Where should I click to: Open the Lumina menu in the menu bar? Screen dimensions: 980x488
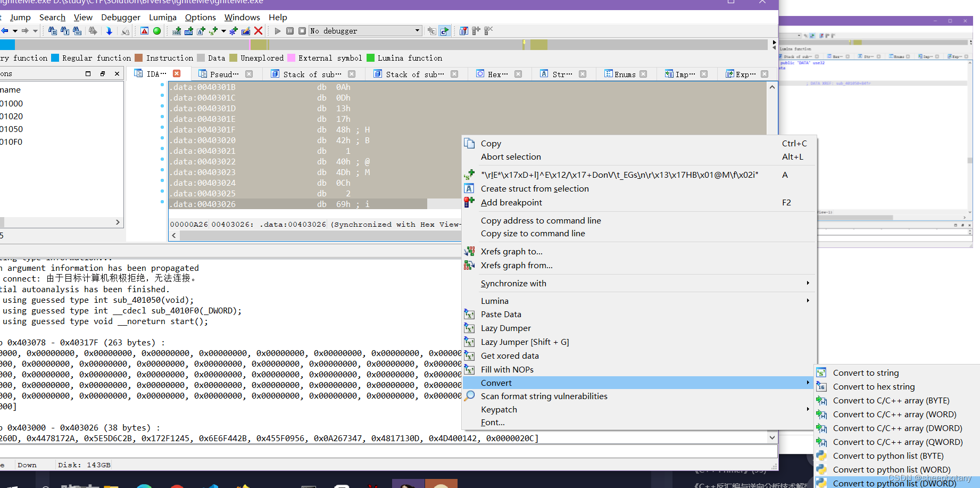(163, 17)
